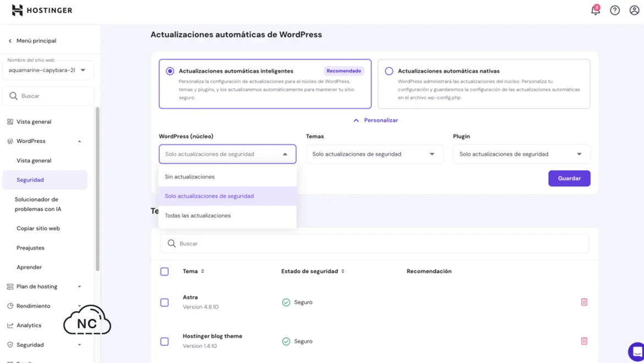
Task: Check the Astra theme checkbox
Action: coord(164,302)
